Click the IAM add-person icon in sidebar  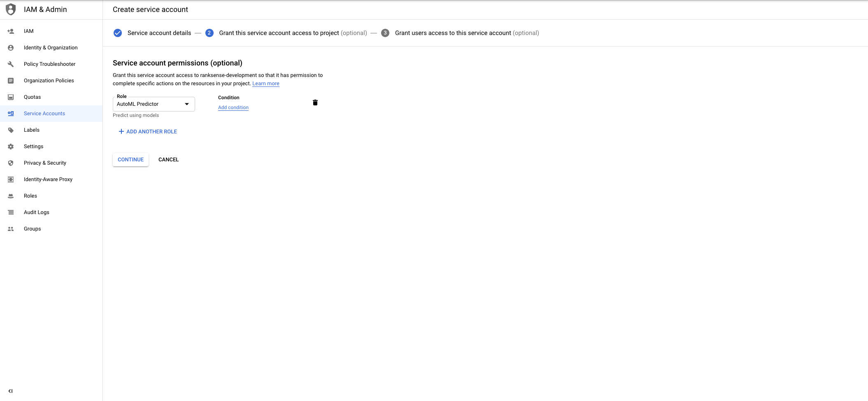[11, 31]
